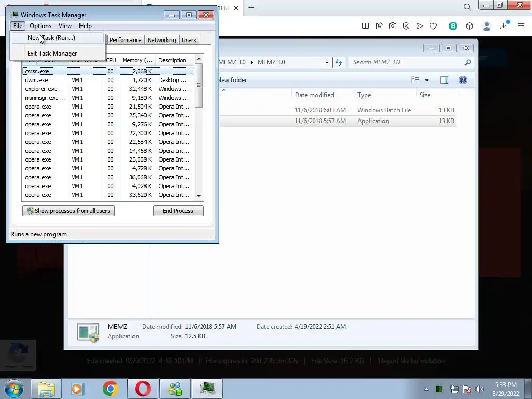Click the process list scroll down arrow

199,196
